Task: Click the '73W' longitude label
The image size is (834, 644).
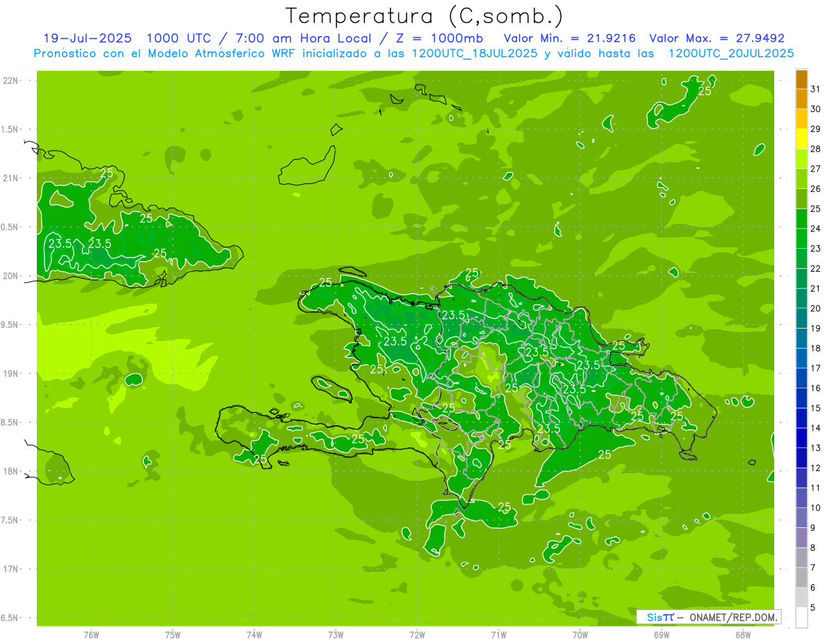Action: pyautogui.click(x=336, y=635)
